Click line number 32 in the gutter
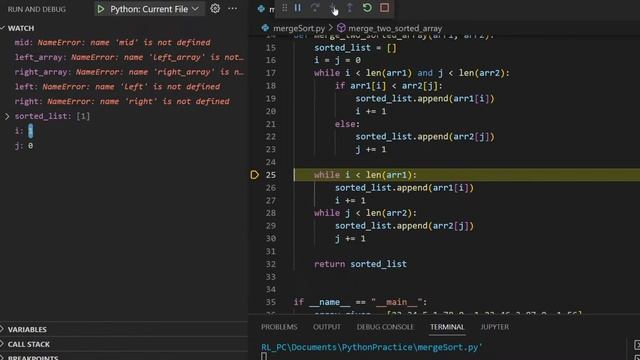The height and width of the screenshot is (360, 640). 271,264
